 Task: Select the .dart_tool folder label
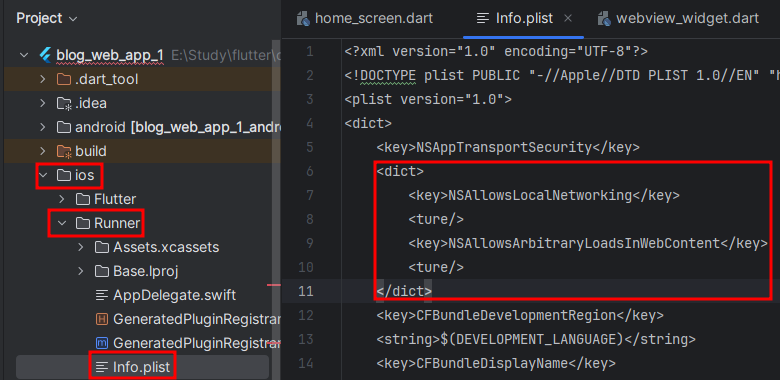(106, 80)
